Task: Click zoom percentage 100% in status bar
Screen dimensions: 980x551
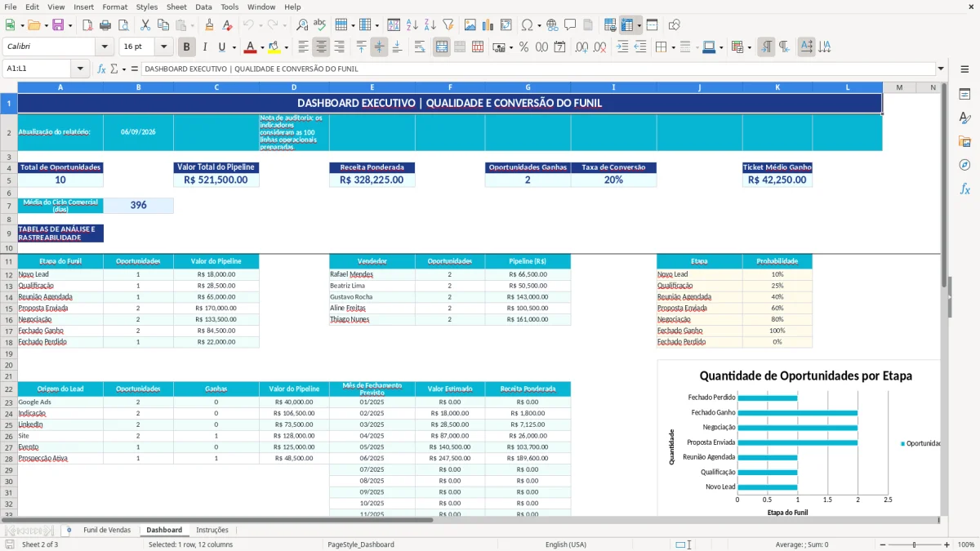Action: coord(966,544)
